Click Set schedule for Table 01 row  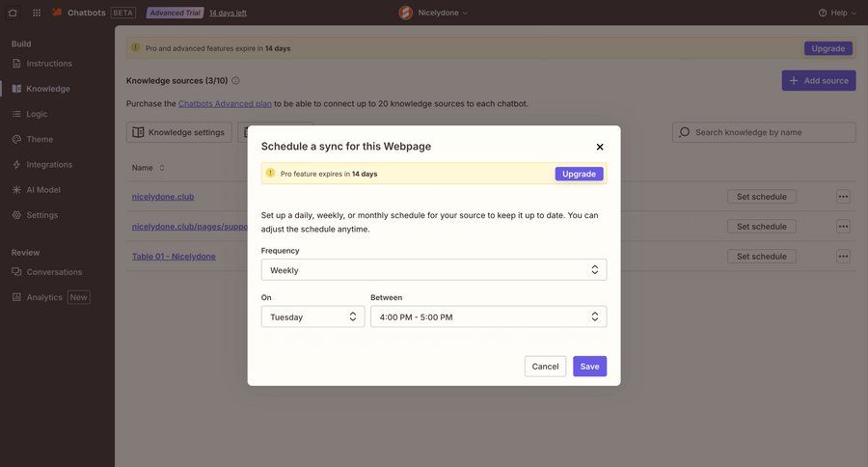pos(762,257)
